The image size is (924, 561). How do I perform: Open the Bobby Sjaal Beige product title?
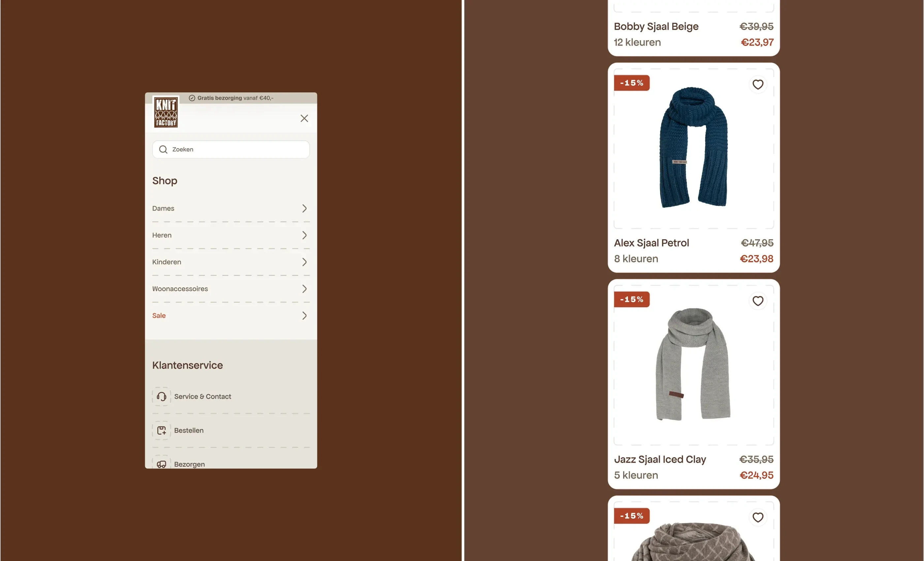coord(656,26)
